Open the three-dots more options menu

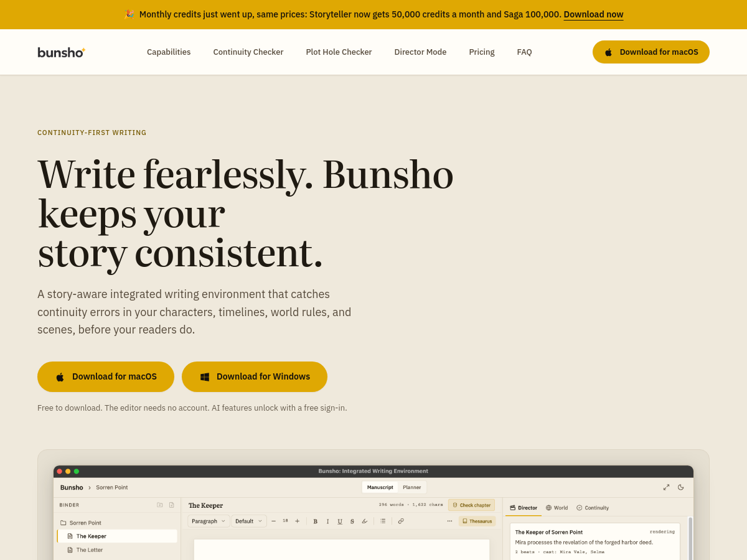coord(449,521)
